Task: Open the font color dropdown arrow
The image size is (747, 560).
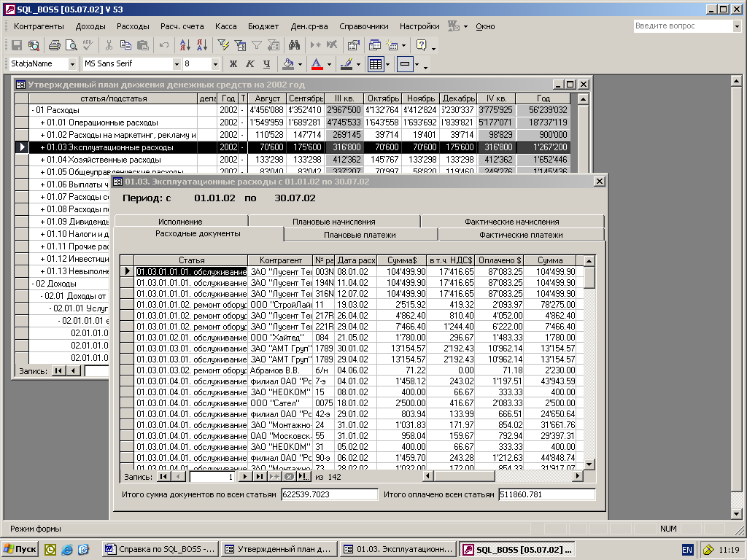Action: [x=330, y=64]
